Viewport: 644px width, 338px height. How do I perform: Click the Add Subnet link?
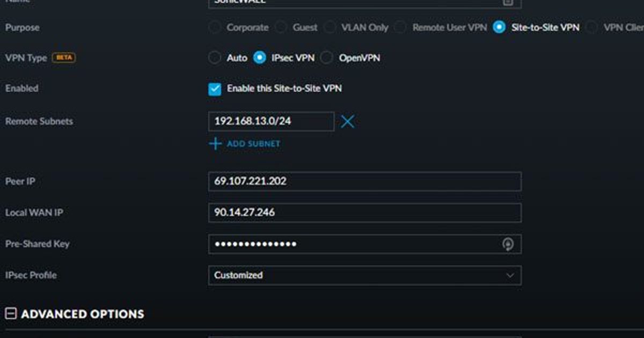[245, 144]
